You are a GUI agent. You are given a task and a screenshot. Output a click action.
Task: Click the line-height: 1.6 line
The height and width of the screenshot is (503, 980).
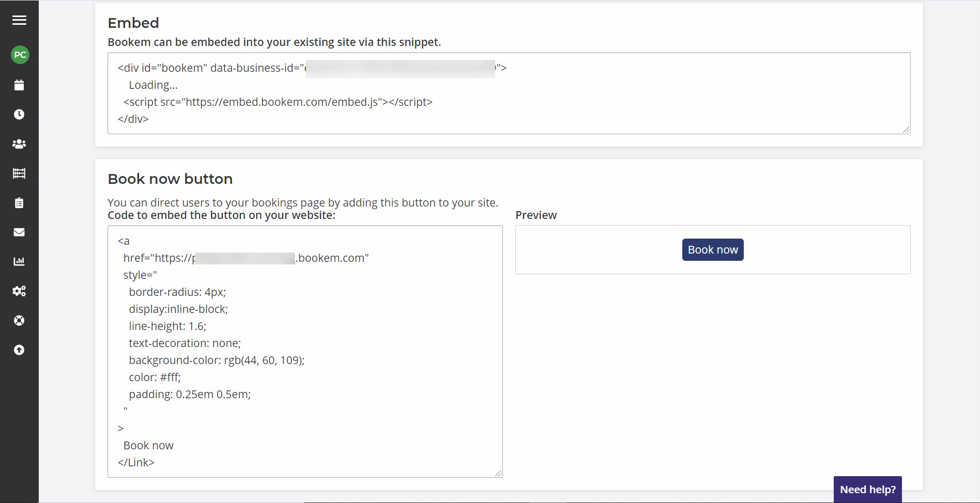[x=167, y=326]
